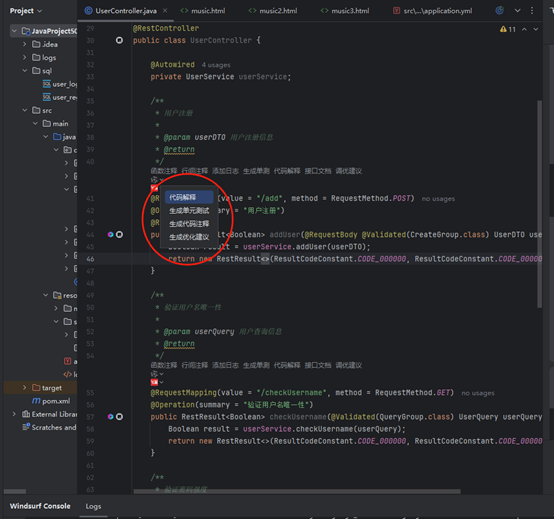Open the editor tabs overflow chevron

(x=517, y=11)
